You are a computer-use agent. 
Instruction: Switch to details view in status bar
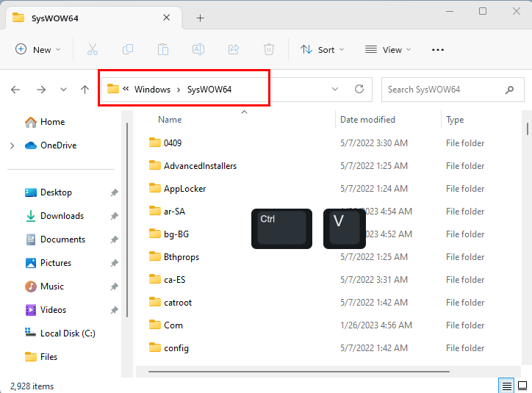(506, 386)
